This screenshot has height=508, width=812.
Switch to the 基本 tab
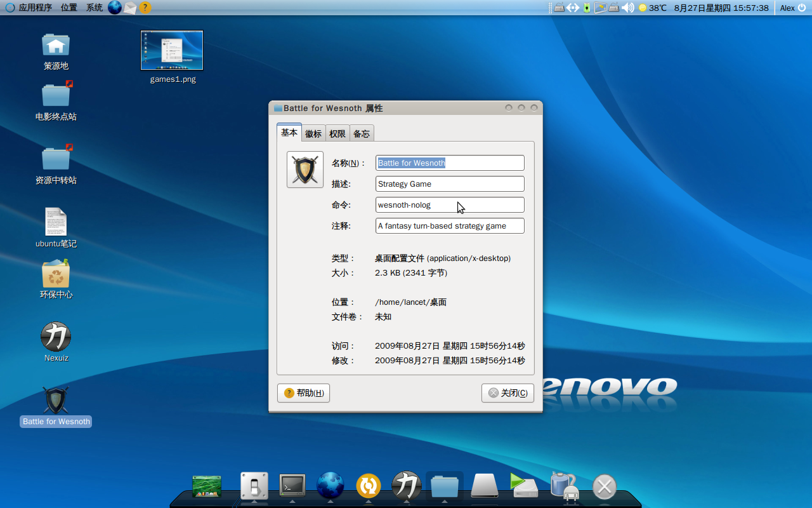[289, 133]
